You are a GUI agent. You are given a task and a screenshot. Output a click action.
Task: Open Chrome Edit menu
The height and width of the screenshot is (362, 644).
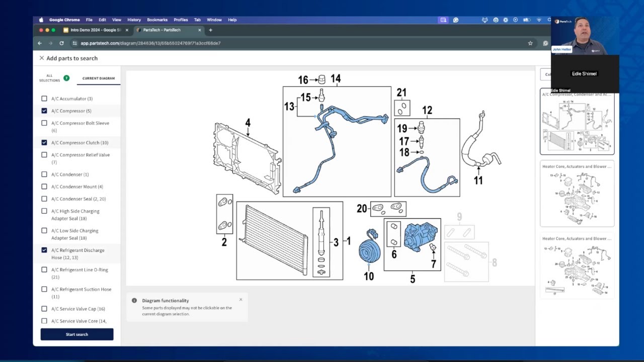click(102, 20)
